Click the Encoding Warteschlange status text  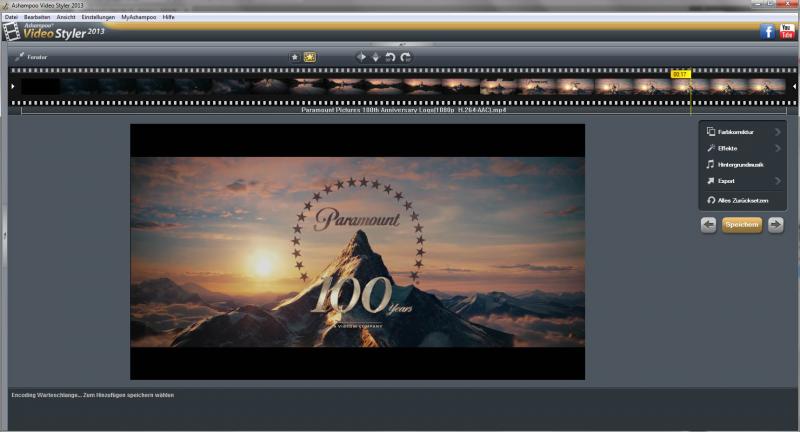coord(93,395)
